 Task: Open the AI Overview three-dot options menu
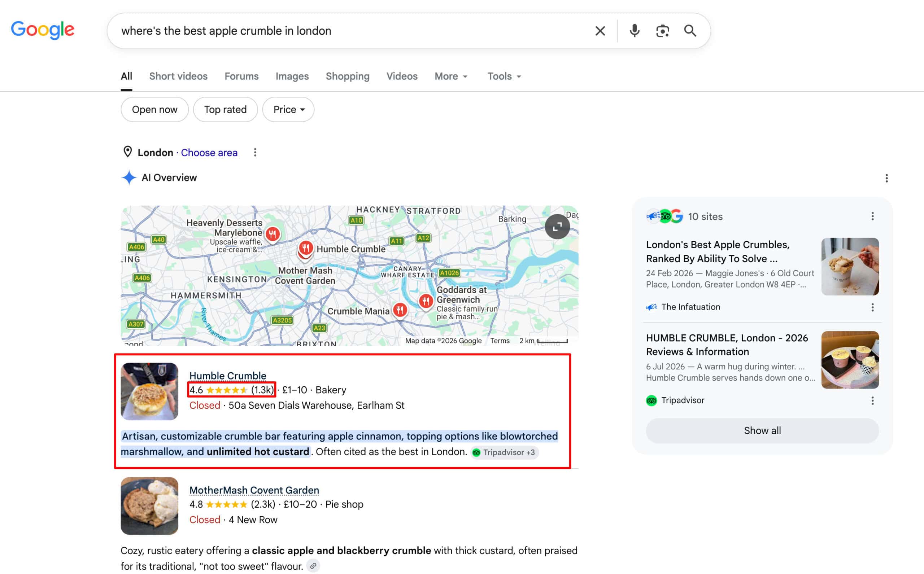tap(886, 178)
